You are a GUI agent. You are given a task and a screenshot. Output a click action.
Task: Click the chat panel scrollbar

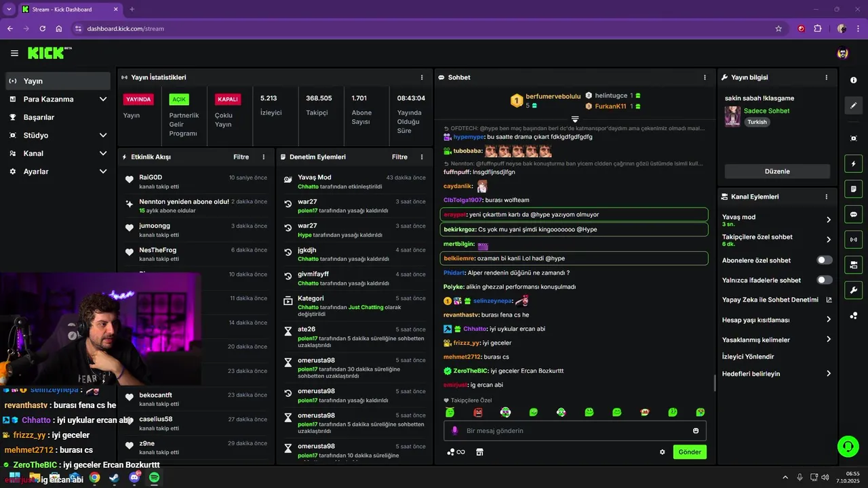pyautogui.click(x=714, y=384)
